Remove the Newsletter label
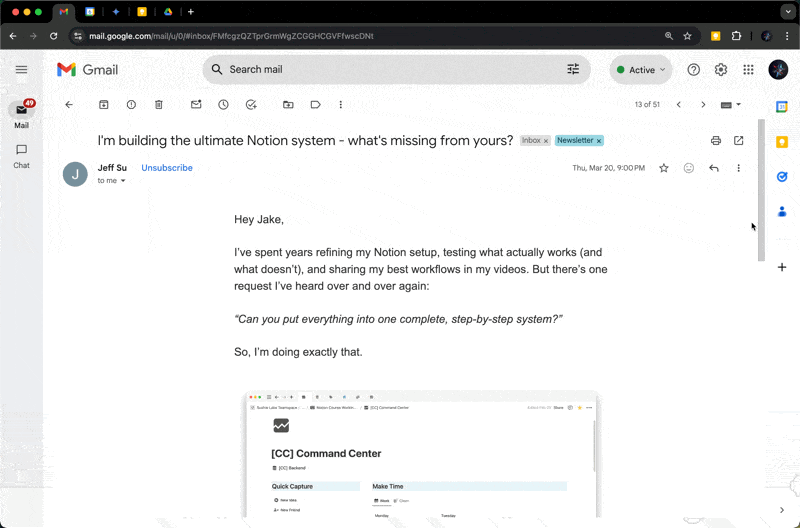The image size is (800, 528). (599, 141)
